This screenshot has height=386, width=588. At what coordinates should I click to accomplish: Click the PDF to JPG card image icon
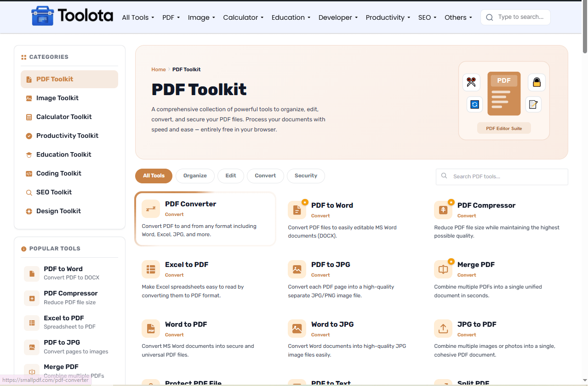(297, 269)
